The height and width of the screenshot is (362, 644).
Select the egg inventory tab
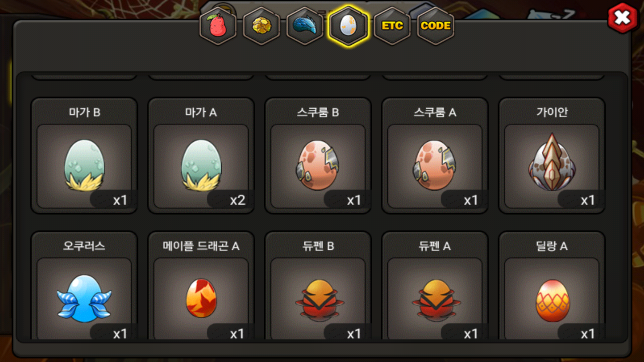tap(348, 26)
